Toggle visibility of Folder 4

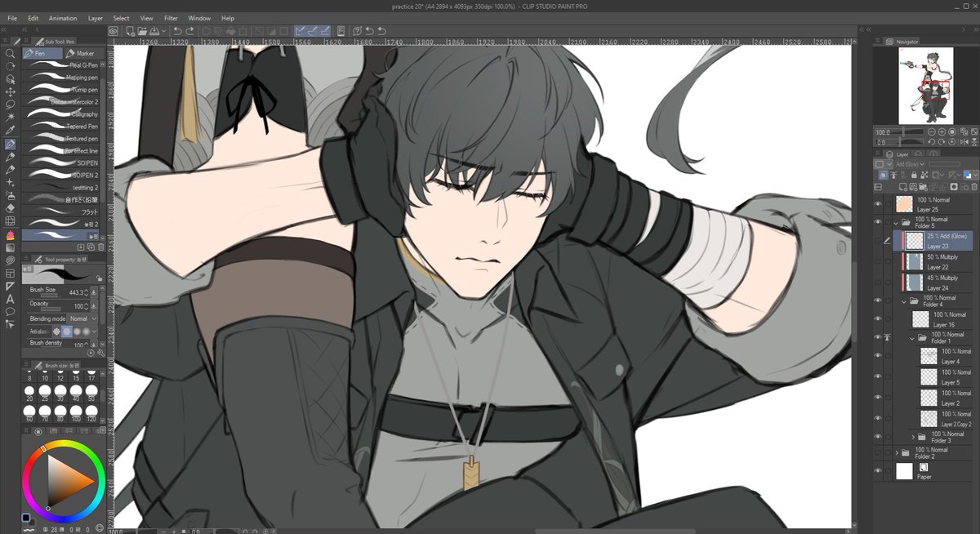click(878, 300)
